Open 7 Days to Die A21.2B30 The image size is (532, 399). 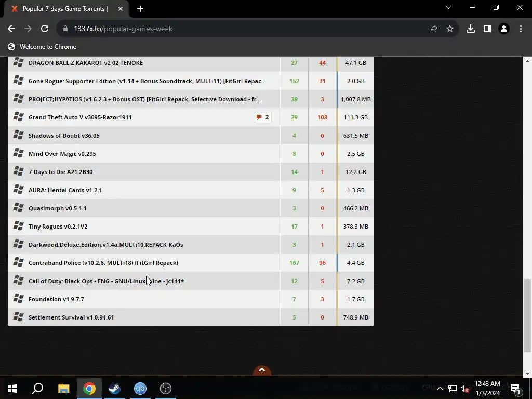pos(60,172)
